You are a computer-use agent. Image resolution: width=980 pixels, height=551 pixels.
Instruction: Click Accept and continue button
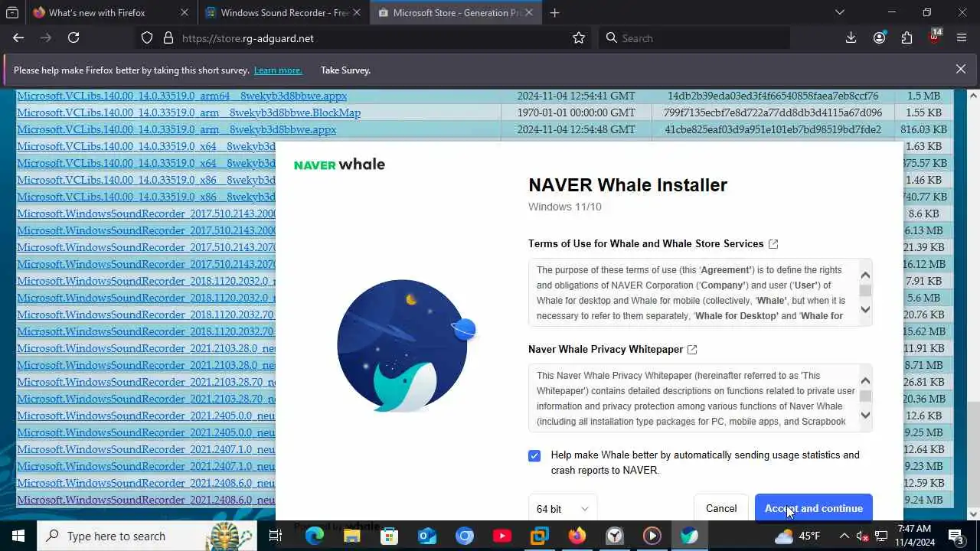point(814,508)
